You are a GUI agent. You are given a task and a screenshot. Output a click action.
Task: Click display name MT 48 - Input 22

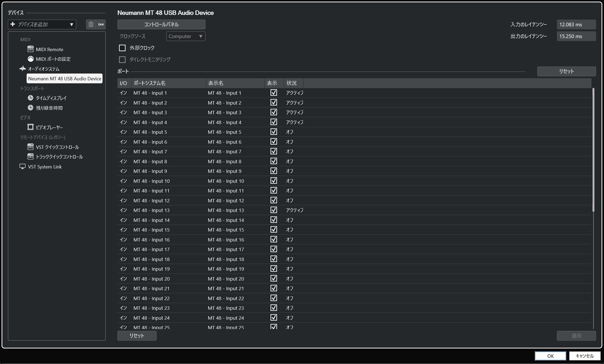pyautogui.click(x=226, y=298)
